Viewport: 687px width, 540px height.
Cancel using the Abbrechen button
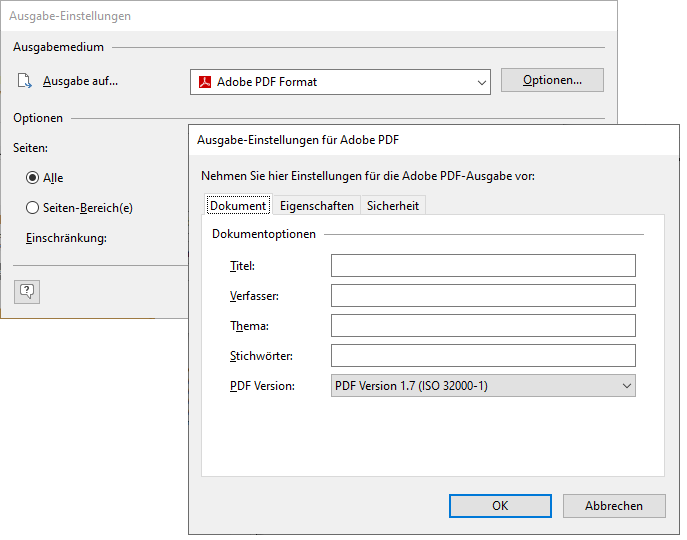coord(613,506)
